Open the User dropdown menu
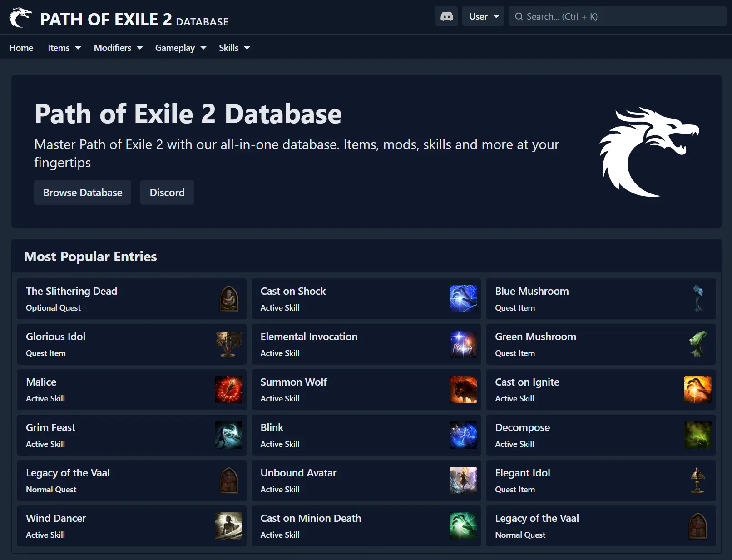This screenshot has width=732, height=560. (x=483, y=16)
